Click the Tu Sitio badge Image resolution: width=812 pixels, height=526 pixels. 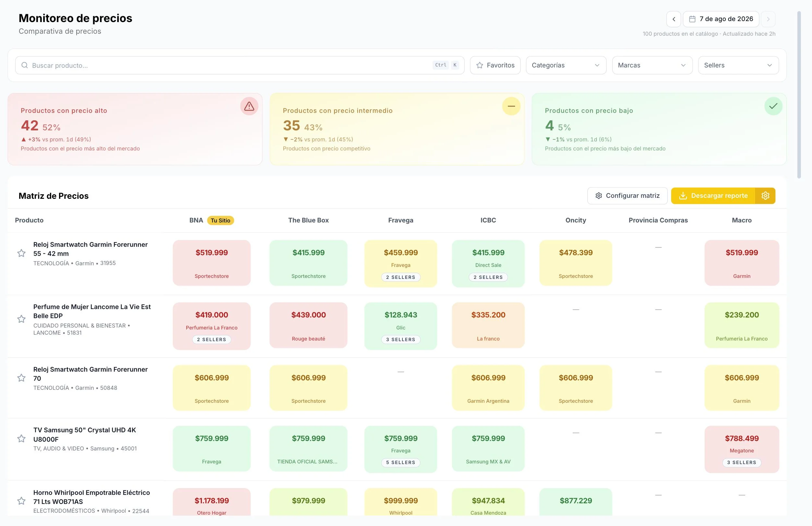(220, 221)
